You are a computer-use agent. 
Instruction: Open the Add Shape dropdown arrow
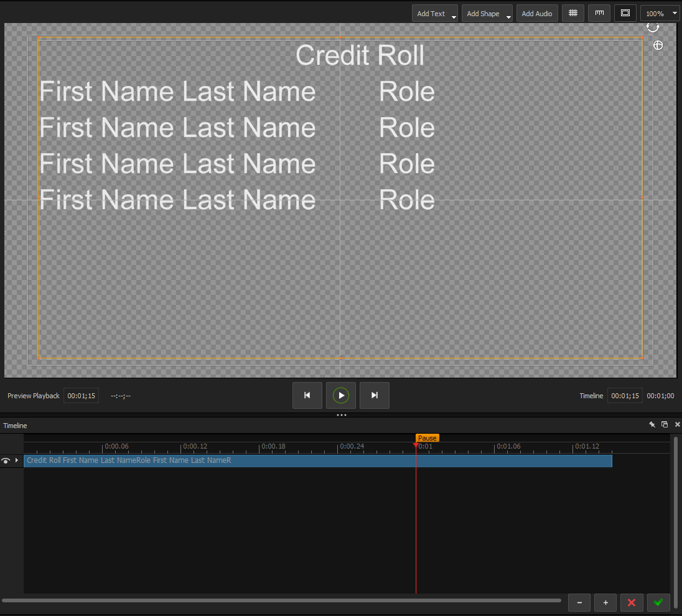pyautogui.click(x=508, y=13)
